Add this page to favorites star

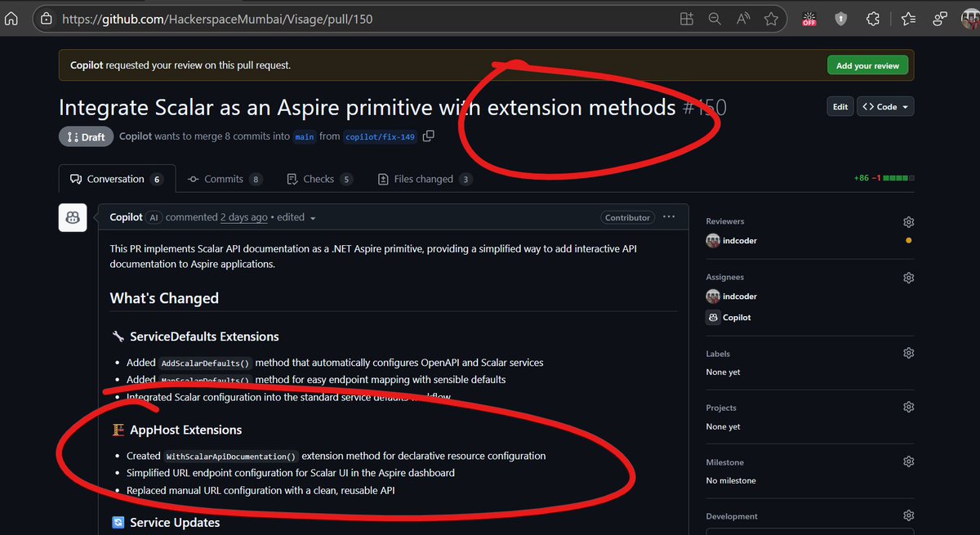tap(771, 18)
